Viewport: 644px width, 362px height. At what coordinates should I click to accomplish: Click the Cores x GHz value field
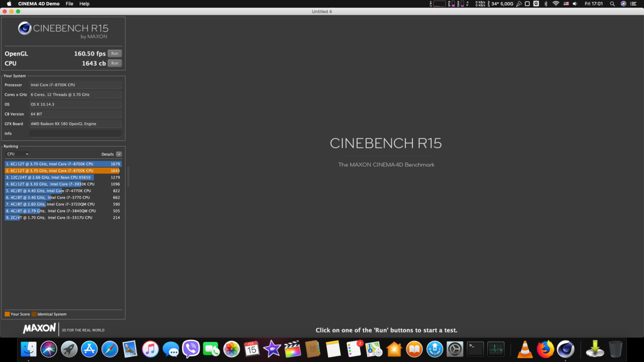point(75,95)
